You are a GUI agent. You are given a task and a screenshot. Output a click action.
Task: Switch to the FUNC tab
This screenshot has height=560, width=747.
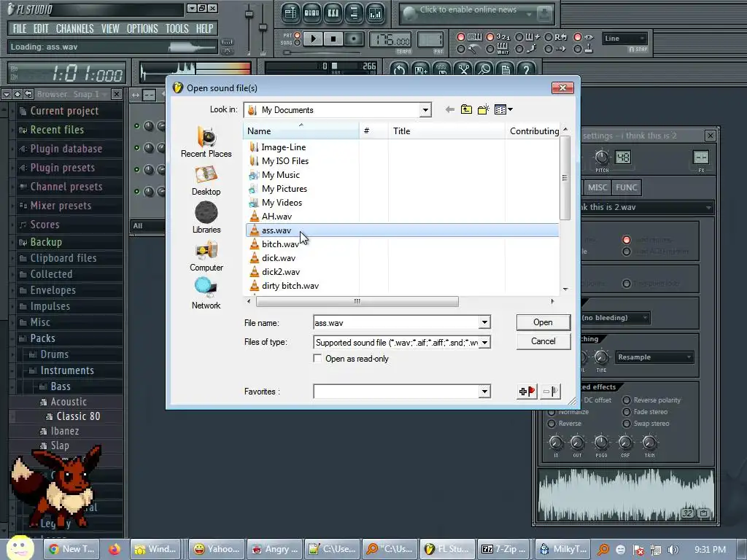coord(626,187)
